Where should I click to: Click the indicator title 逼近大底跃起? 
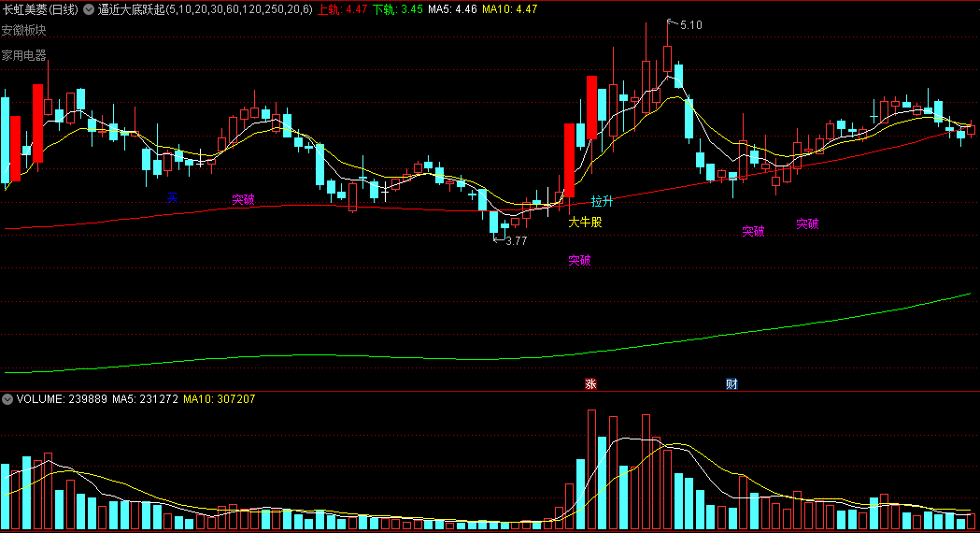click(131, 9)
